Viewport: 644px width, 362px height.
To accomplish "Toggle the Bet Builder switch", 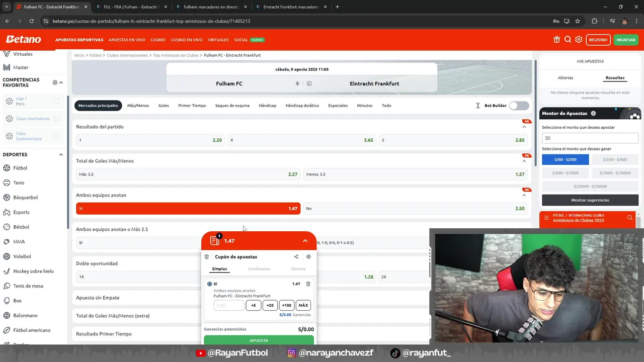I will tap(519, 106).
